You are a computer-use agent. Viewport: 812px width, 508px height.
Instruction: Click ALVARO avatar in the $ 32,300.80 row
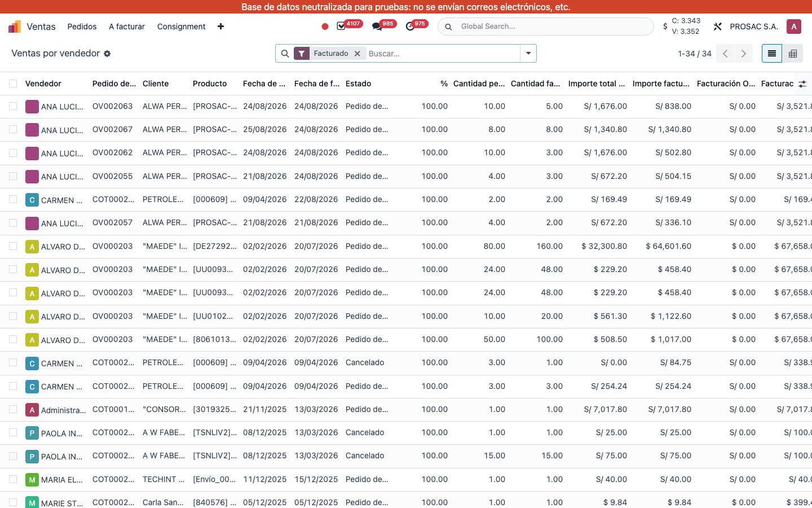(32, 247)
